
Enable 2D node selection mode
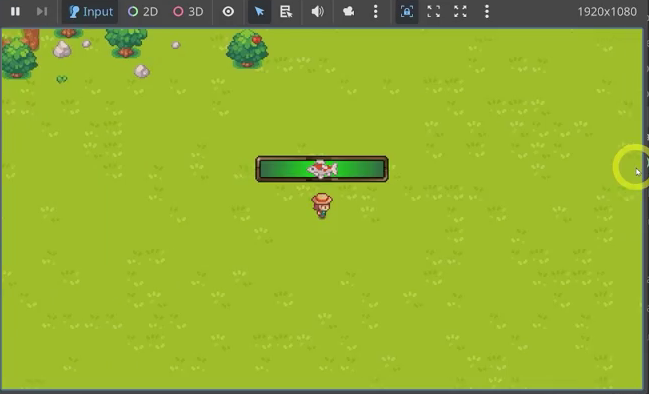[x=143, y=12]
